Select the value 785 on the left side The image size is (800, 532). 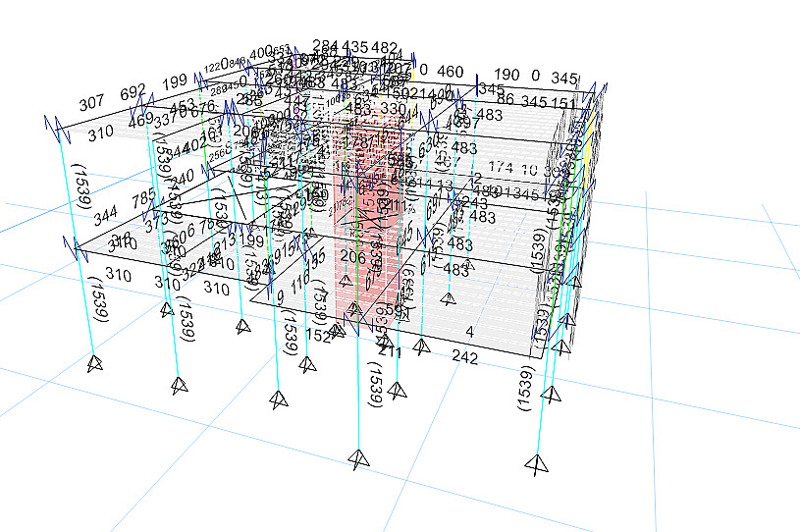click(144, 199)
